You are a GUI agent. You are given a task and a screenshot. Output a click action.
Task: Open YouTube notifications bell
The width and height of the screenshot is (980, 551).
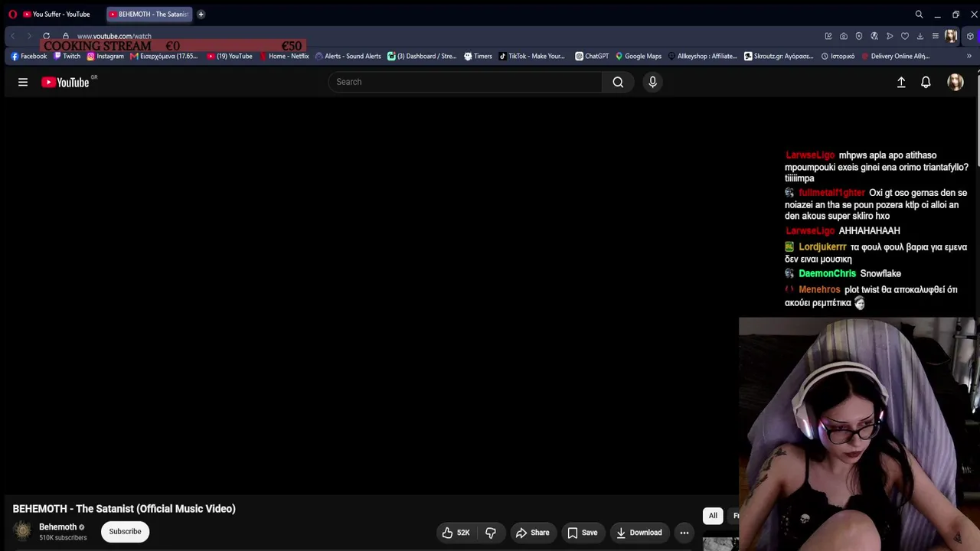pos(926,82)
